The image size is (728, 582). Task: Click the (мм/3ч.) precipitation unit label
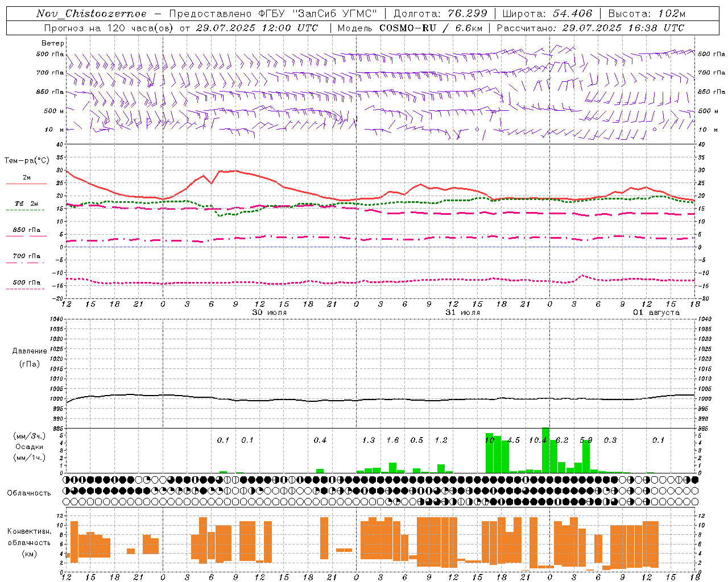[x=30, y=436]
